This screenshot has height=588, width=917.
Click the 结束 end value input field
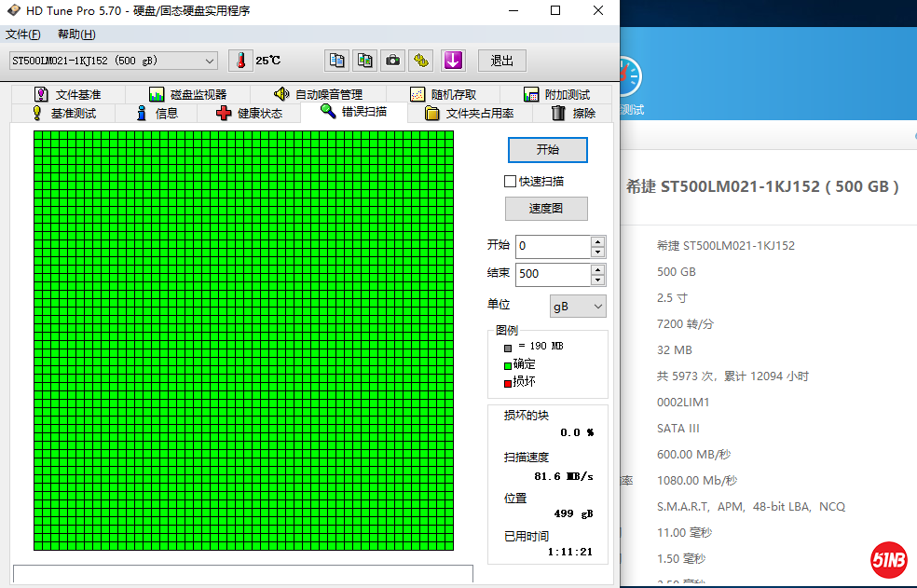pyautogui.click(x=552, y=274)
